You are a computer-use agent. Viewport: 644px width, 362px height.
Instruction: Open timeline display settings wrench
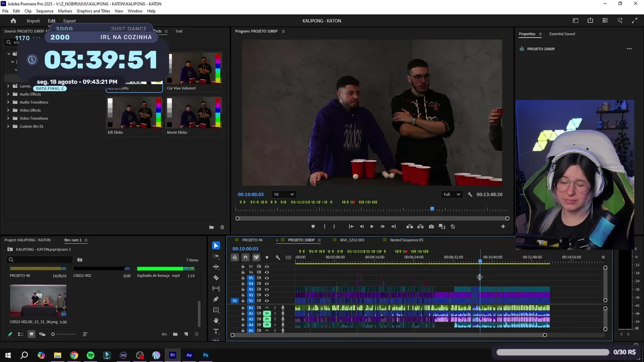coord(277,257)
